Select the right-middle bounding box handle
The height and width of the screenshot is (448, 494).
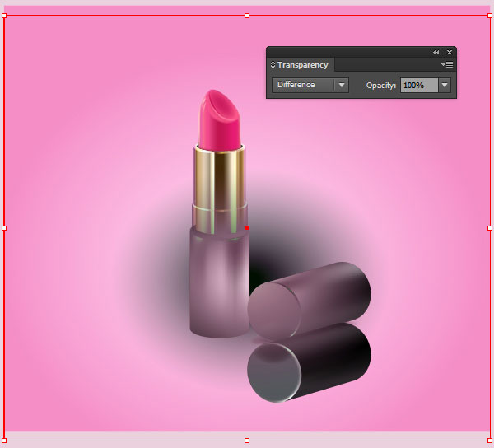(x=490, y=228)
